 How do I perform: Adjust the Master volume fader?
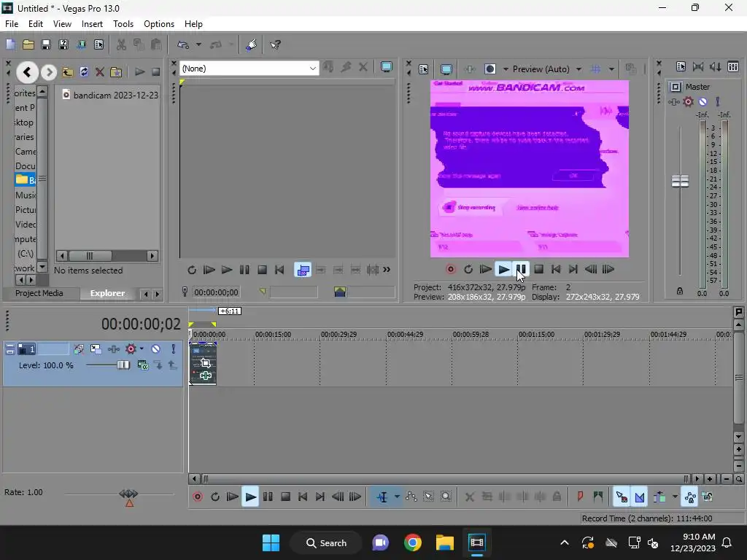click(x=680, y=181)
